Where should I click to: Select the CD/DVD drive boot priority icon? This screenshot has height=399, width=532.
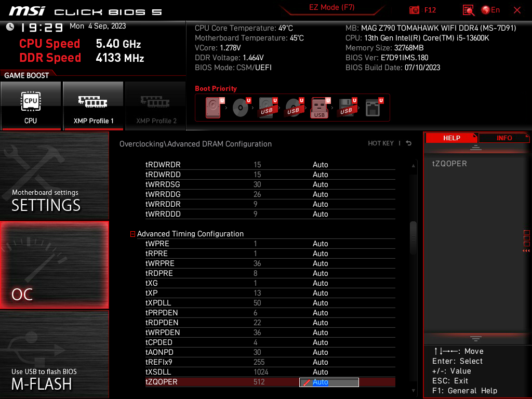tap(241, 108)
